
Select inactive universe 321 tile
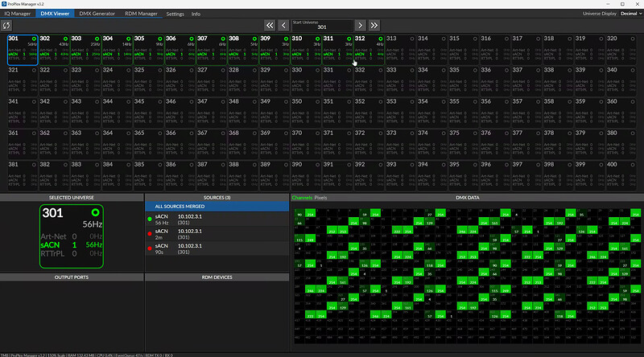click(23, 82)
